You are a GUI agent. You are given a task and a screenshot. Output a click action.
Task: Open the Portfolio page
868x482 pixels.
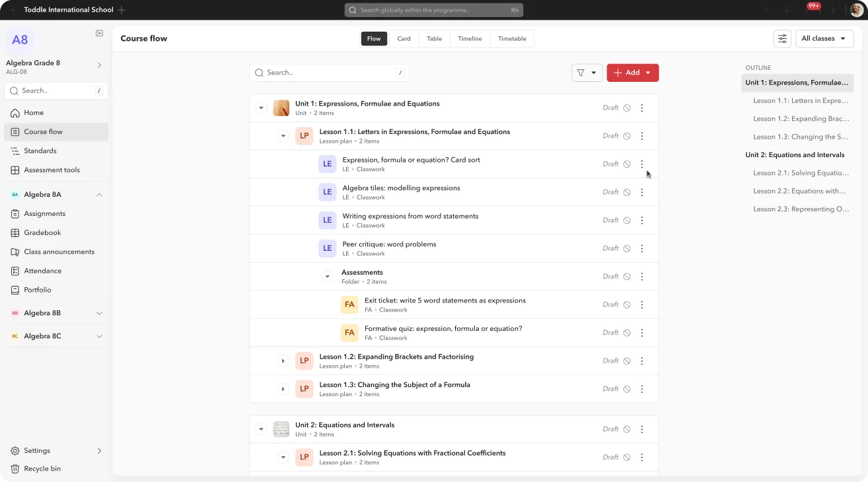(x=56, y=291)
